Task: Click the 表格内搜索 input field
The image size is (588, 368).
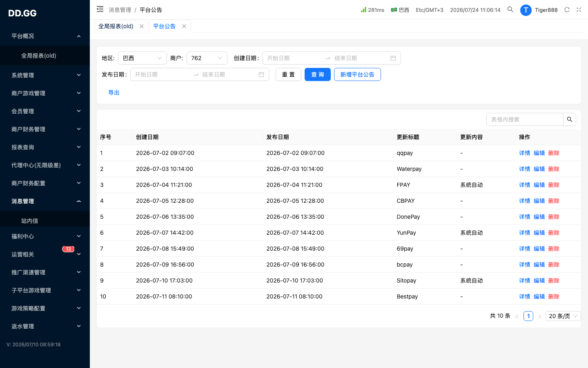Action: click(525, 119)
